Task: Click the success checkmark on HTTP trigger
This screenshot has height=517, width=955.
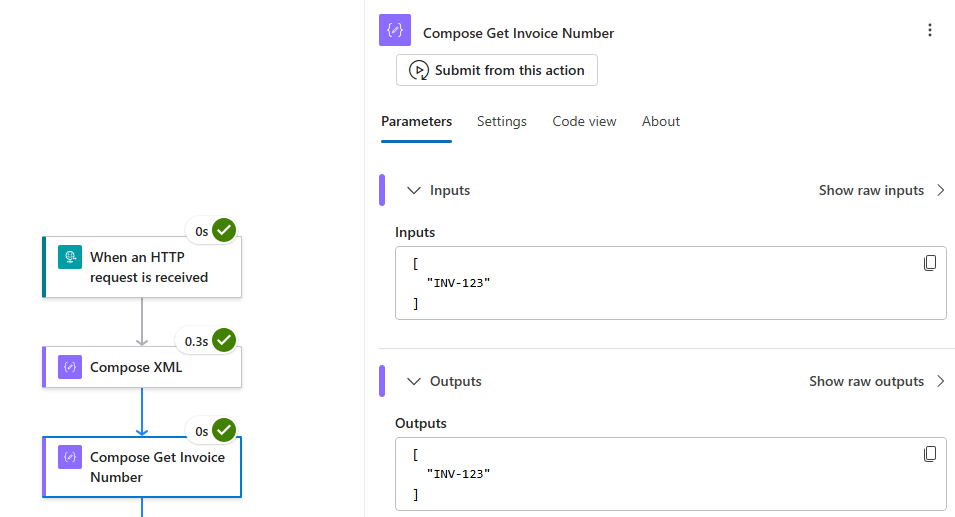Action: click(224, 231)
